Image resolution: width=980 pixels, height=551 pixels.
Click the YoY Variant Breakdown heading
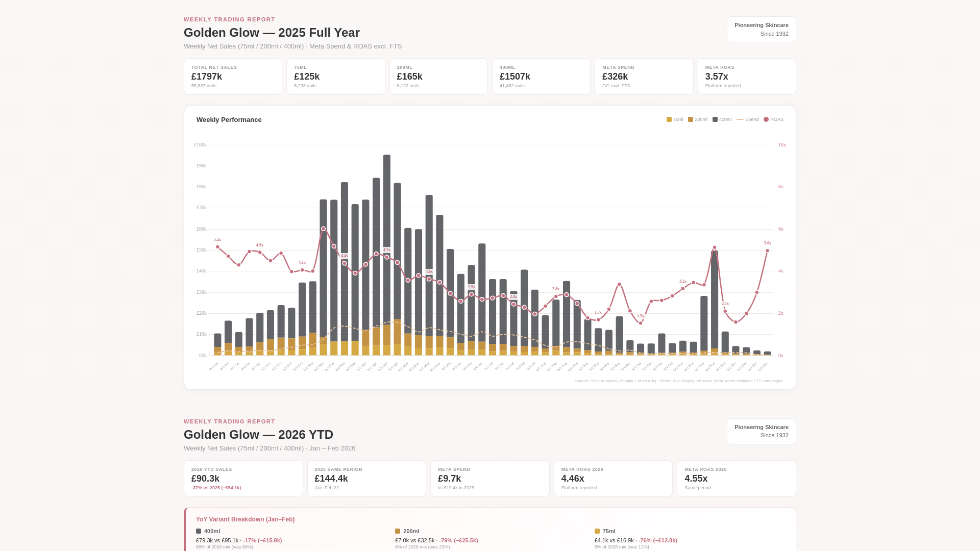(245, 519)
